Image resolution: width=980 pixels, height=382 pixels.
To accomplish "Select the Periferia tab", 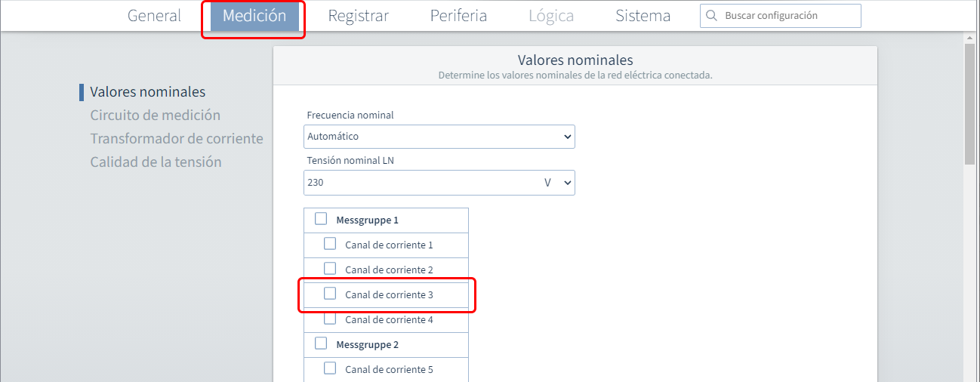I will (458, 16).
